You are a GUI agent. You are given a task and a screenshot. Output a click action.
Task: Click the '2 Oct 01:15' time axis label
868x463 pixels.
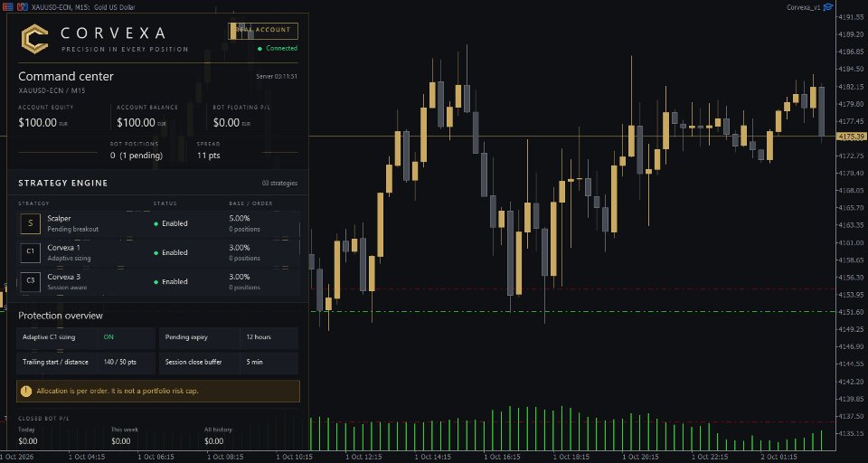[778, 457]
